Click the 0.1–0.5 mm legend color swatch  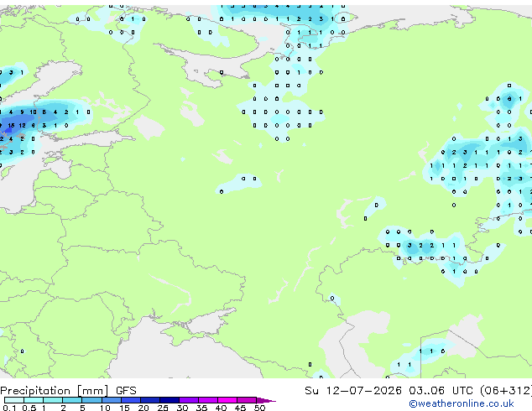pyautogui.click(x=14, y=400)
